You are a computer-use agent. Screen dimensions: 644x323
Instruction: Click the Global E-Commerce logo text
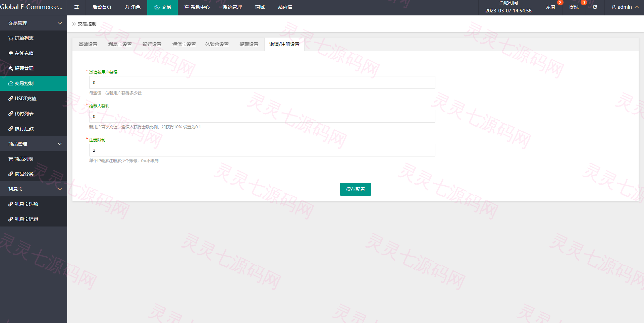32,7
